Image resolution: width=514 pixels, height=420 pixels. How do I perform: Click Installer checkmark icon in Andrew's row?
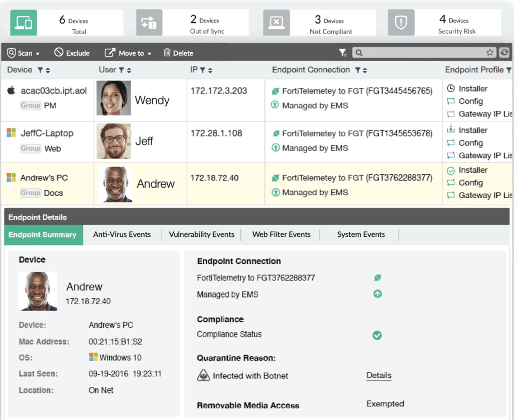(451, 171)
